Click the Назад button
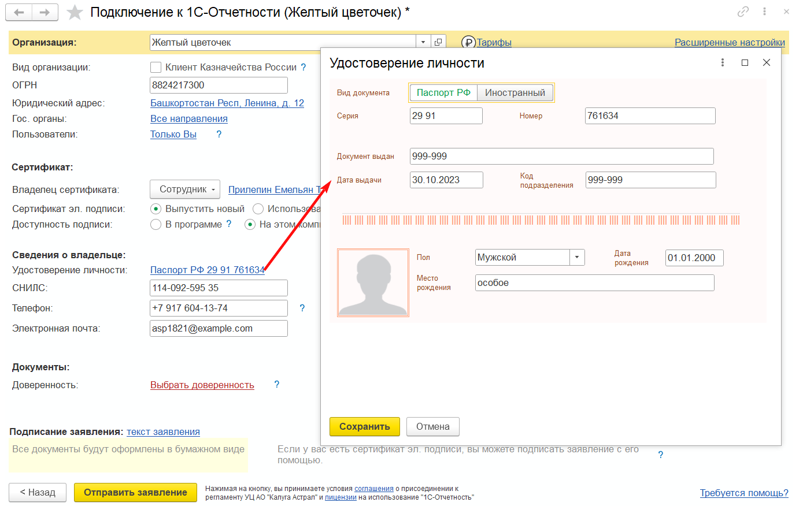This screenshot has width=803, height=532. click(x=38, y=492)
